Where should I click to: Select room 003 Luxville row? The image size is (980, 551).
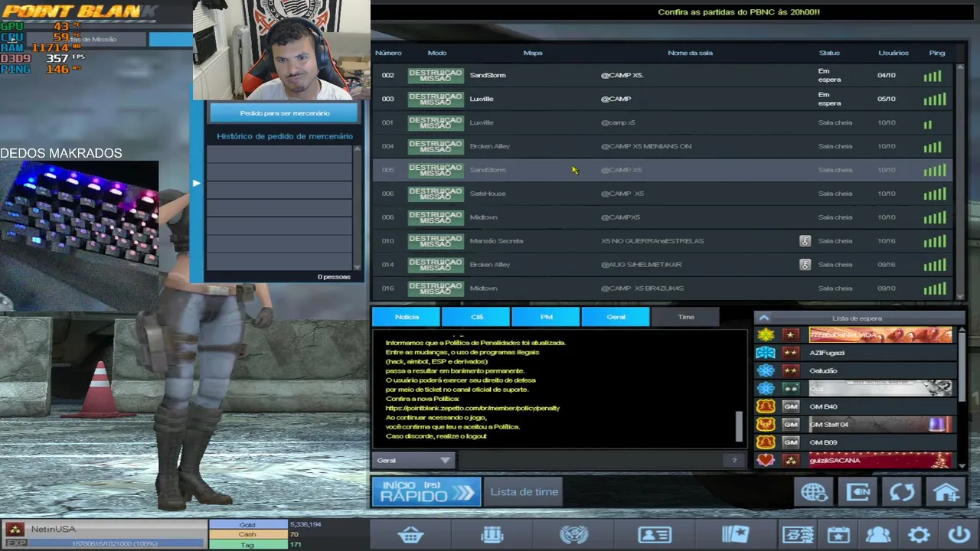point(663,99)
